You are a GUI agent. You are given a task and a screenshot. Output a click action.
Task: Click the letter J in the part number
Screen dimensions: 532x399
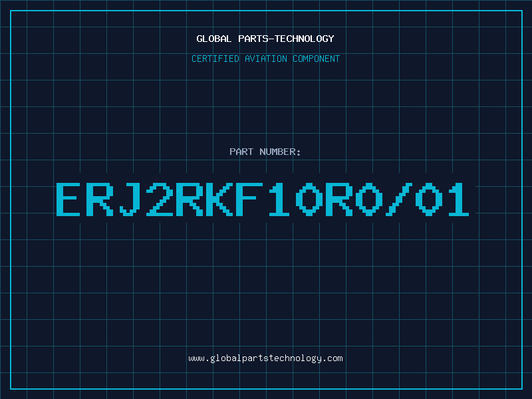[128, 199]
